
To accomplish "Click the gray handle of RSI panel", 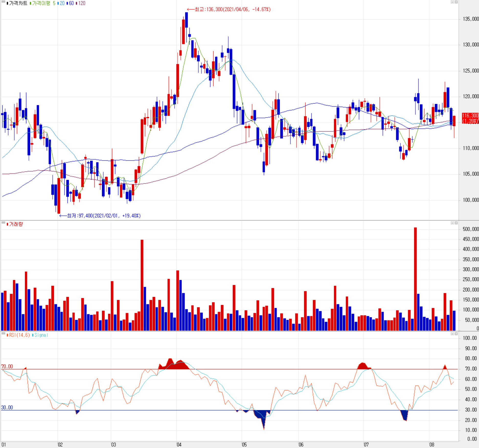I will coord(3,333).
